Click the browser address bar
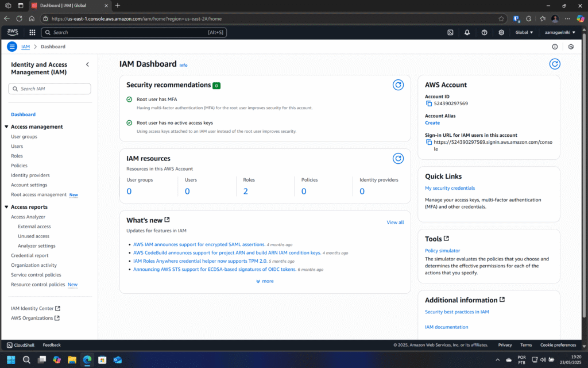 274,19
